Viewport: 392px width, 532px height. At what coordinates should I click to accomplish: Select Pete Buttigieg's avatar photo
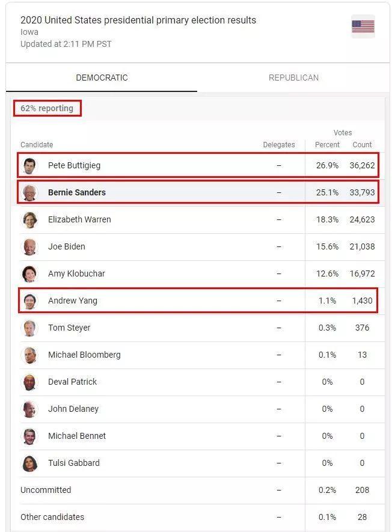tap(29, 165)
